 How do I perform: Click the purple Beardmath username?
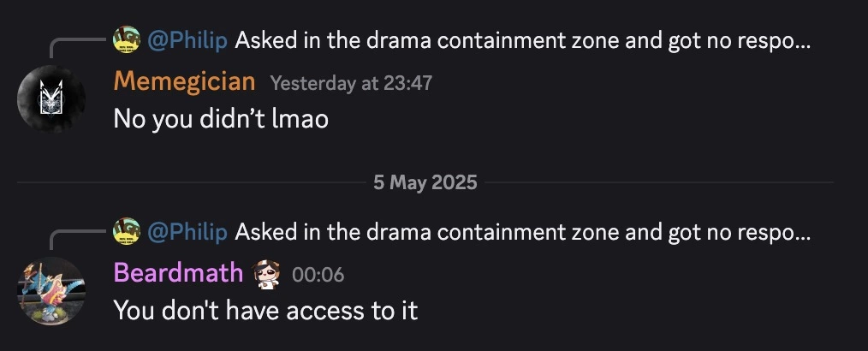(178, 273)
